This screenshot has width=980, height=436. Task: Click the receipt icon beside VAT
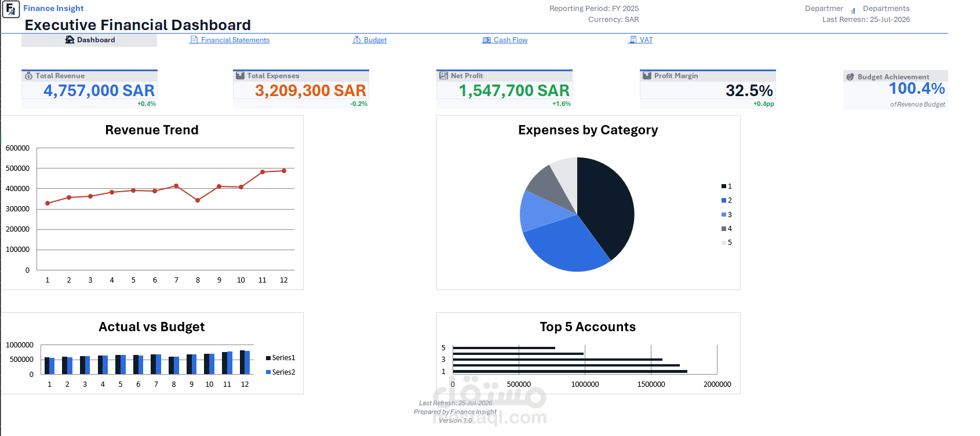[633, 40]
